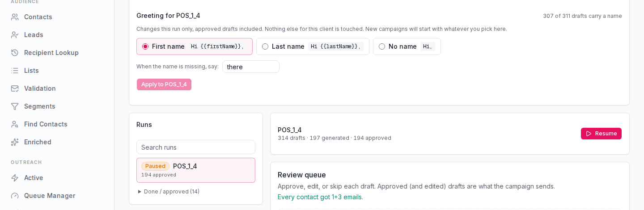Click the Queue Manager gauge icon
Screen dimensions: 644x210
pyautogui.click(x=15, y=196)
